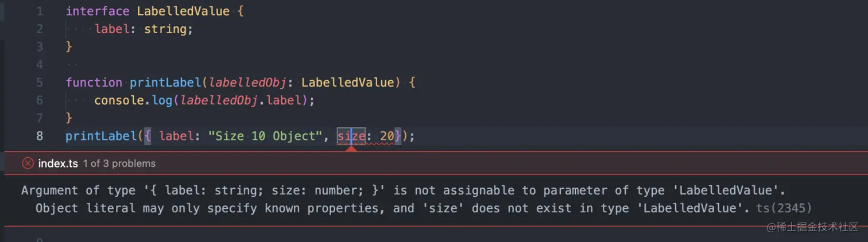Screen dimensions: 868x242
Task: Click the 'function' keyword on line 5
Action: [94, 82]
